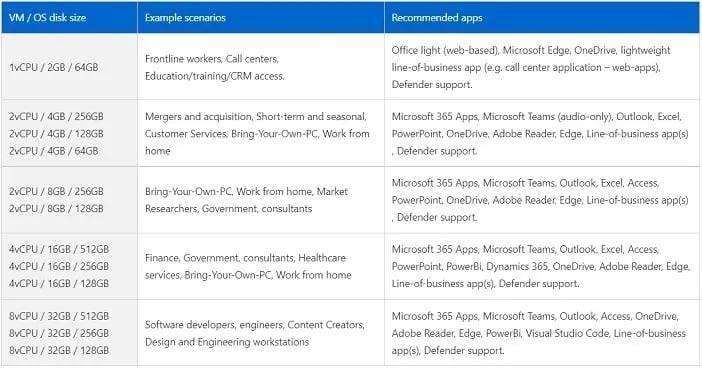Click the 2vCPU / 4GB / 128GB entry
The image size is (702, 369).
tap(56, 133)
